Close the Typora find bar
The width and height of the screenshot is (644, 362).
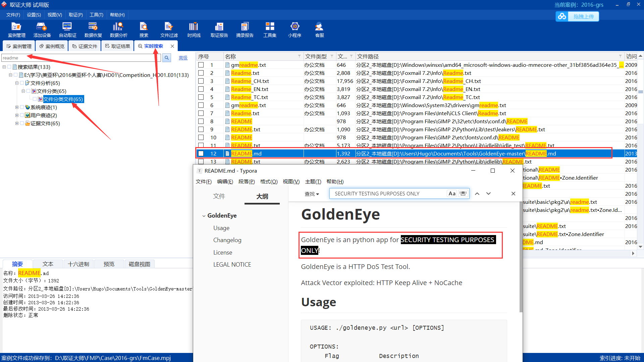tap(513, 194)
